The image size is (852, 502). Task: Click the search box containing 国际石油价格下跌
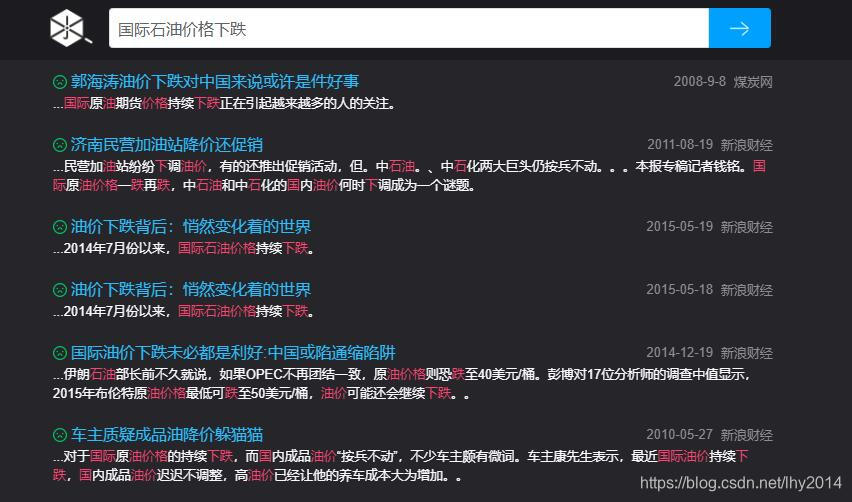409,28
